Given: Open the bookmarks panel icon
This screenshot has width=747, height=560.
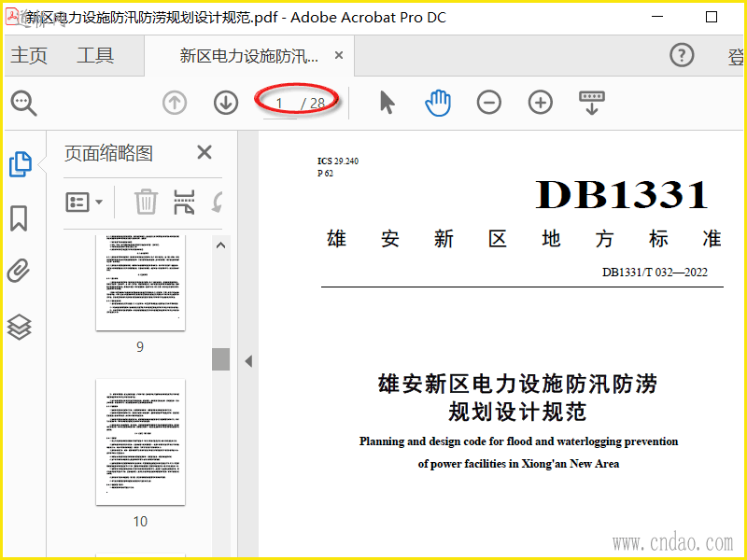Looking at the screenshot, I should pyautogui.click(x=19, y=218).
